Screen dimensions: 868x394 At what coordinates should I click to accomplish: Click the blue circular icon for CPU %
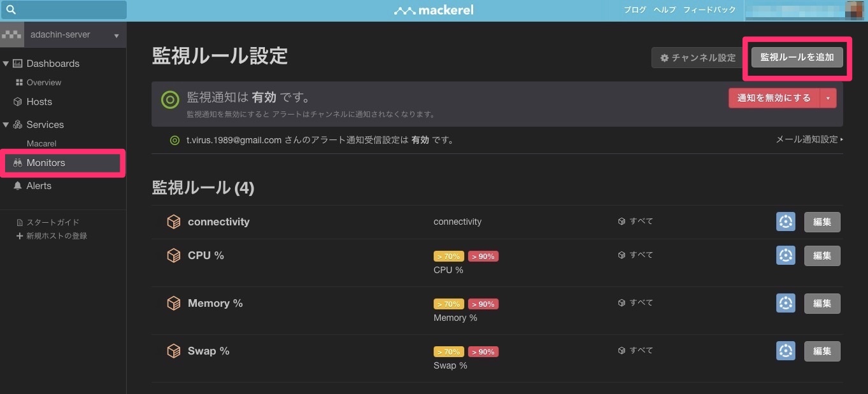coord(785,256)
